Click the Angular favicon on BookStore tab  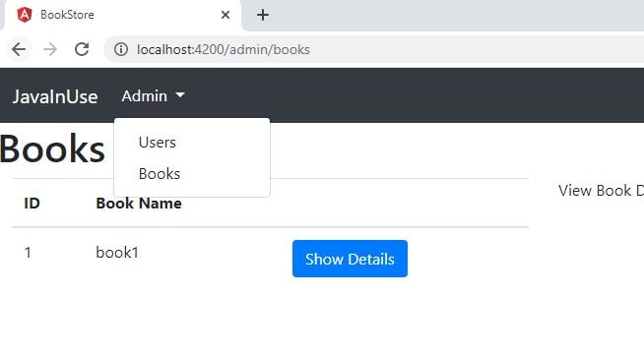[25, 15]
